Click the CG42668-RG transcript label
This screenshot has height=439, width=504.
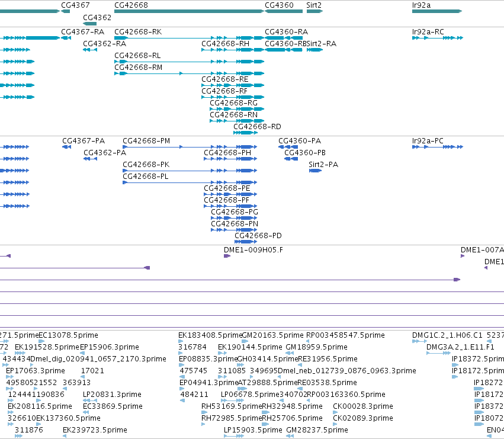pos(234,103)
